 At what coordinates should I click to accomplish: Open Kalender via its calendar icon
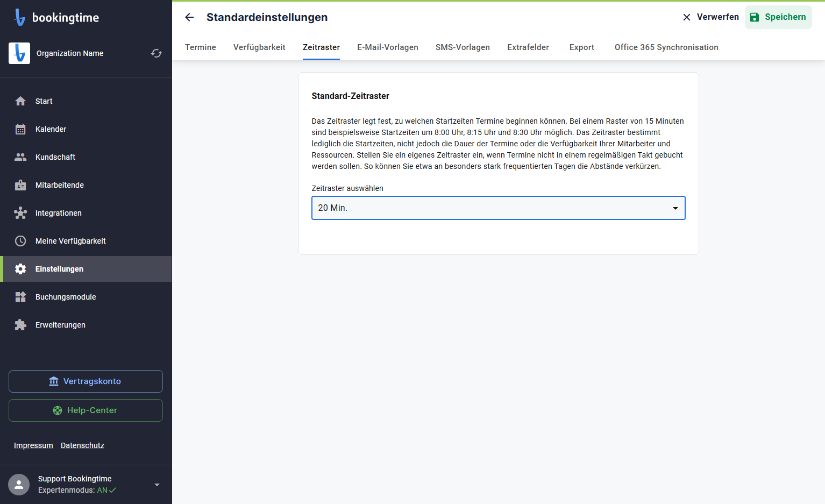pyautogui.click(x=20, y=129)
